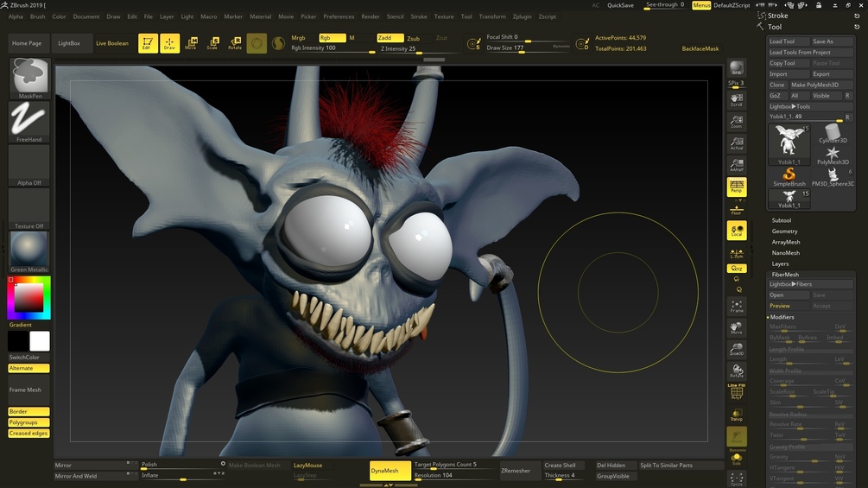Select the Scale transform tool in top shelf
868x488 pixels.
[x=212, y=43]
